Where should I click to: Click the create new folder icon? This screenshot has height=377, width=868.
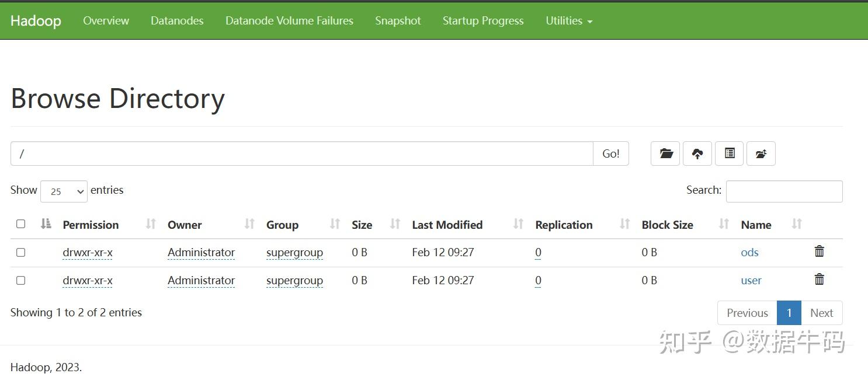pyautogui.click(x=665, y=153)
